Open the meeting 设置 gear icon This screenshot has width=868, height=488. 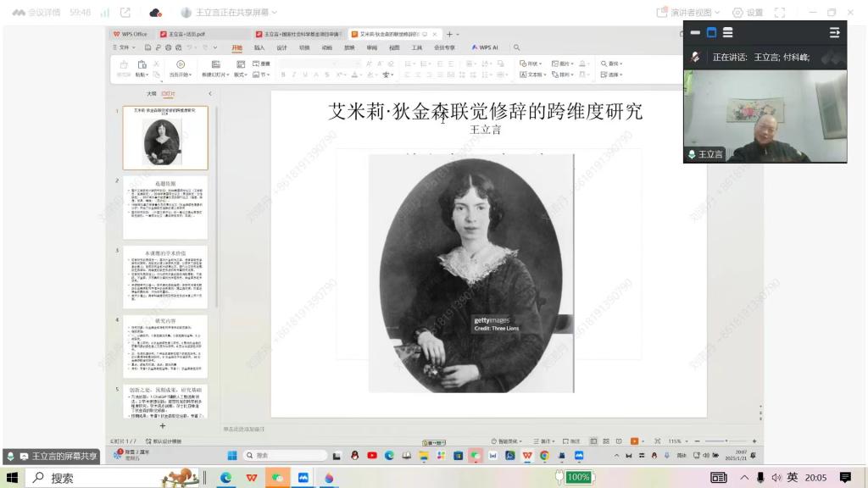tap(737, 13)
